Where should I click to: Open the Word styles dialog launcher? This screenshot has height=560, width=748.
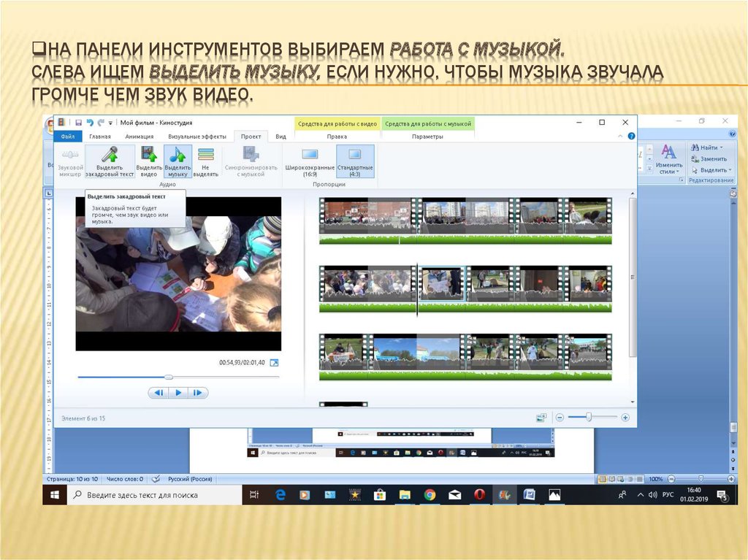[x=682, y=180]
